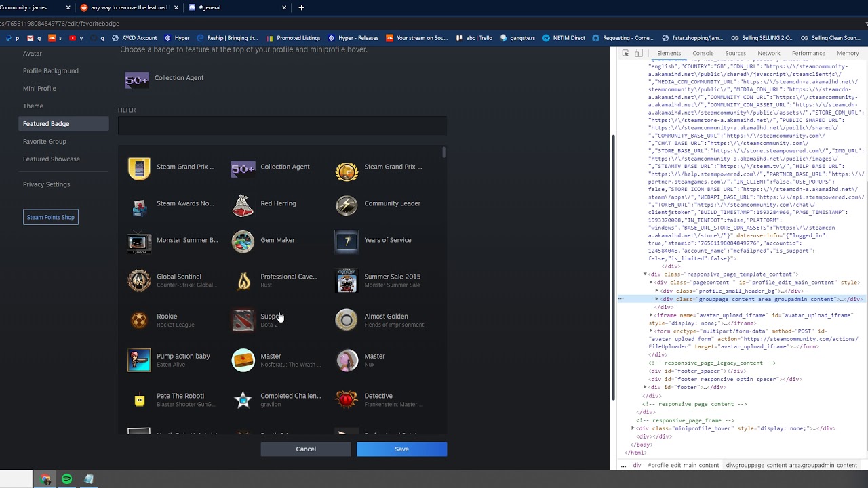868x488 pixels.
Task: Choose the Red Herring badge icon
Action: click(243, 205)
